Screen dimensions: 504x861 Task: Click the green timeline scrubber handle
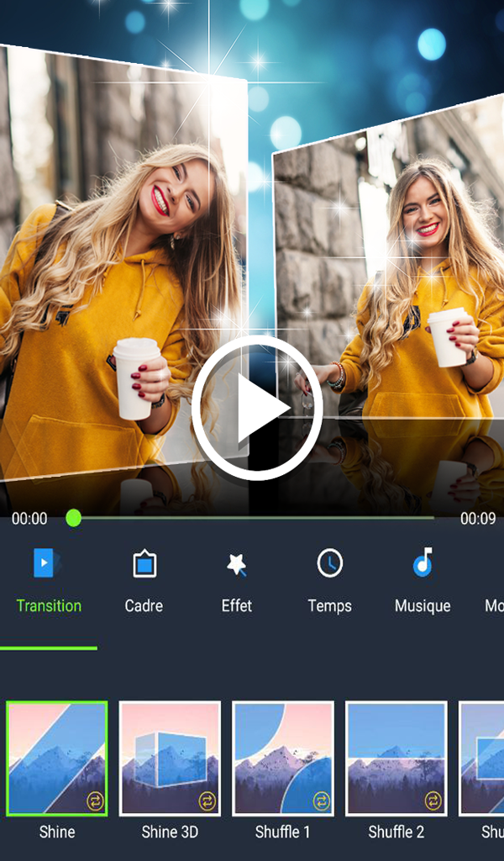(x=73, y=518)
